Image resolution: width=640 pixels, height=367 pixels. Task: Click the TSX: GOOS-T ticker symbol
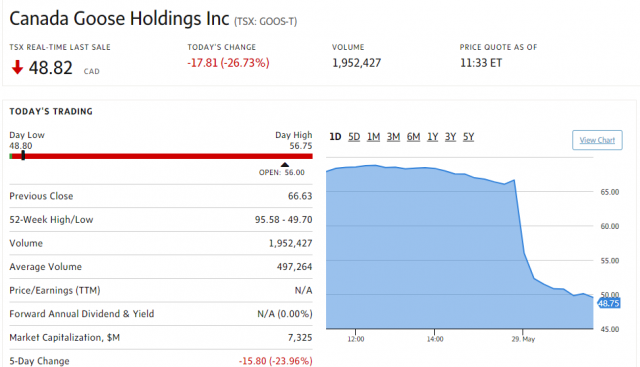click(x=265, y=21)
